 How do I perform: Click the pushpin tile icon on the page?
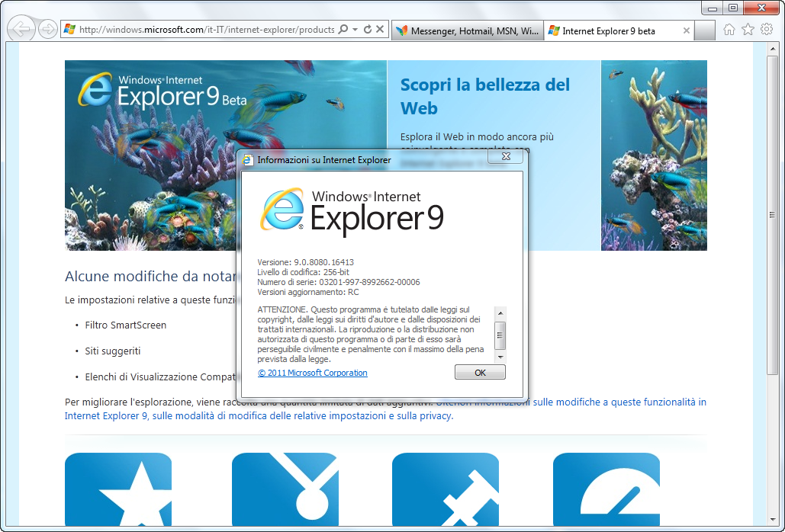(x=445, y=489)
